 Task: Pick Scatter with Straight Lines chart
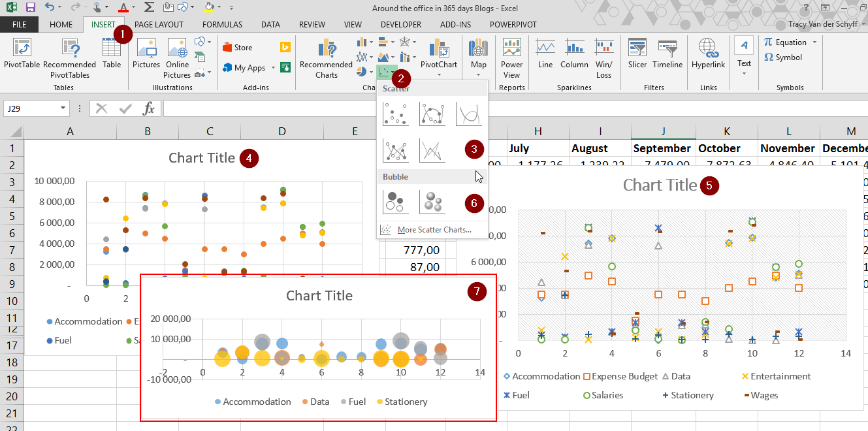432,151
